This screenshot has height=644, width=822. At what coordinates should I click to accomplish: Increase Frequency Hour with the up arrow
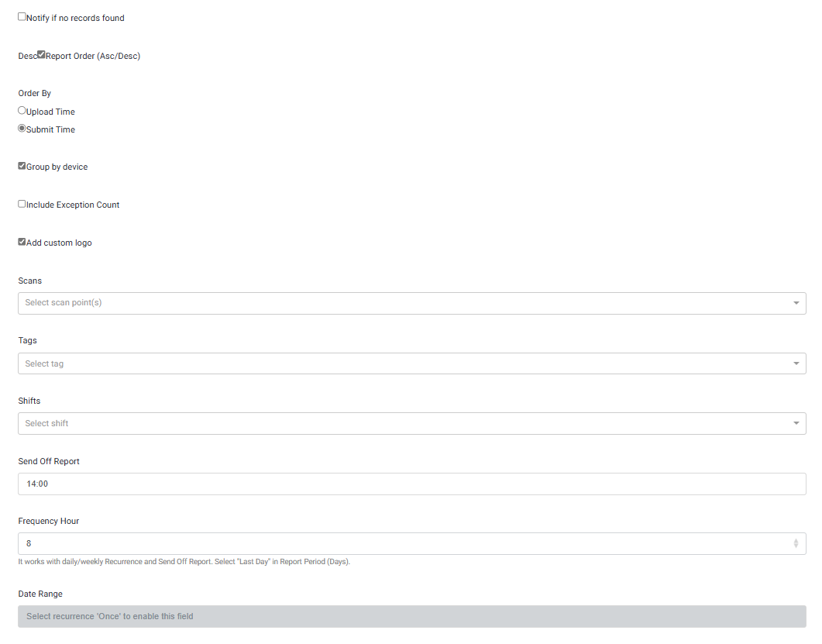[796, 541]
